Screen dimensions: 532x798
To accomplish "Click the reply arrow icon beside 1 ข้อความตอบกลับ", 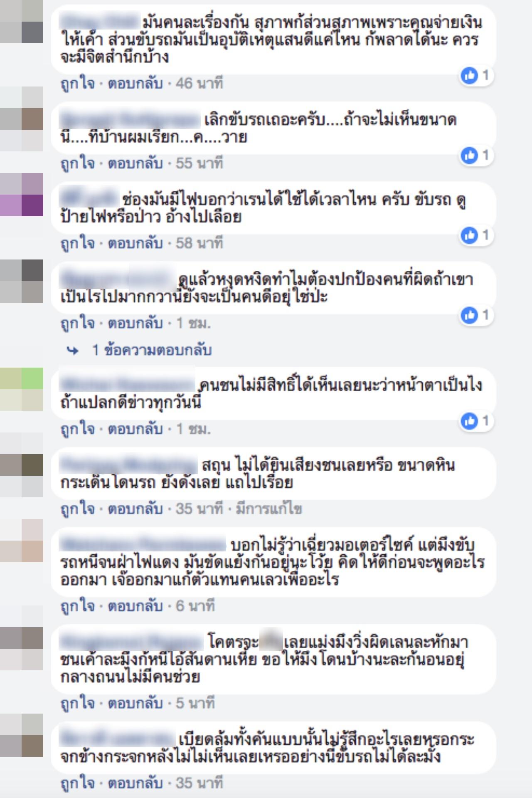I will 73,351.
